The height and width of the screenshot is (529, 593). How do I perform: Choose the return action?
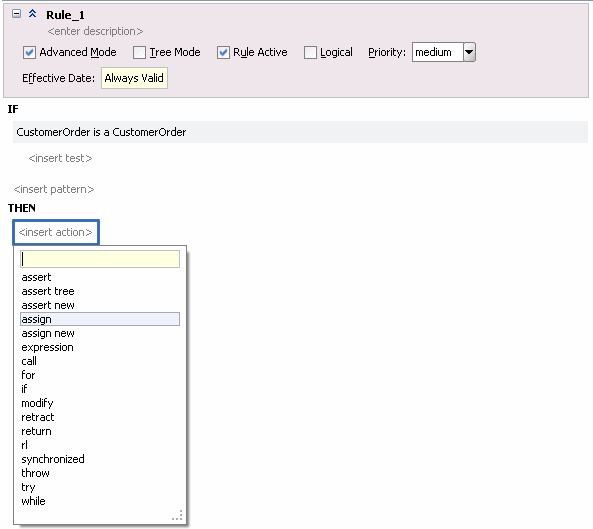coord(100,431)
